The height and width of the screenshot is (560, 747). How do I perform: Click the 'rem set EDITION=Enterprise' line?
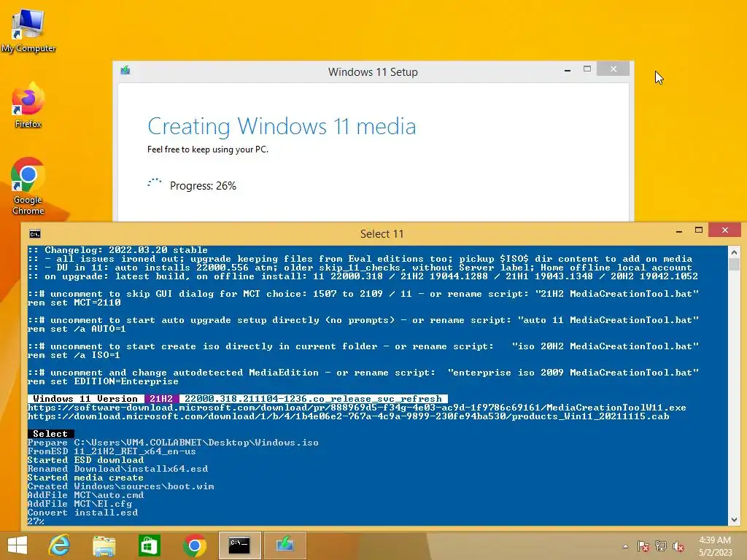point(103,381)
